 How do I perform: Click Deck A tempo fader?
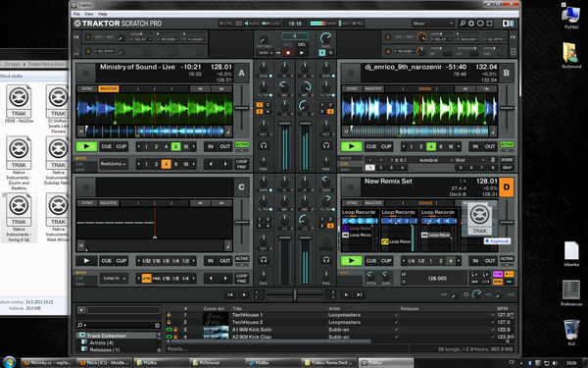tap(242, 108)
